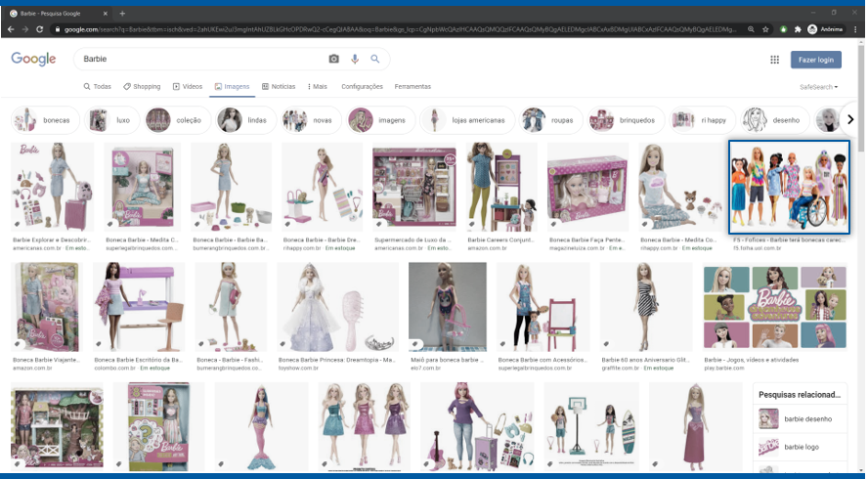Bookmark this page with star icon
Viewport: 868px width, 479px height.
click(x=765, y=29)
